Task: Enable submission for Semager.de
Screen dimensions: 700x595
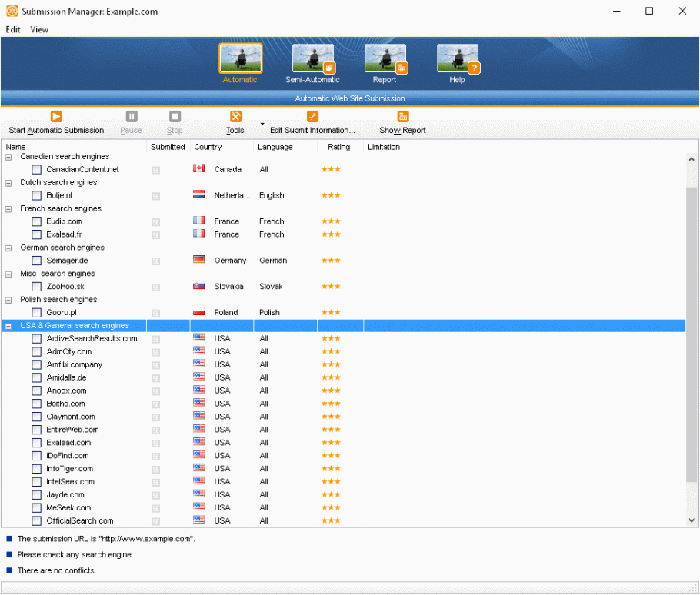Action: (36, 260)
